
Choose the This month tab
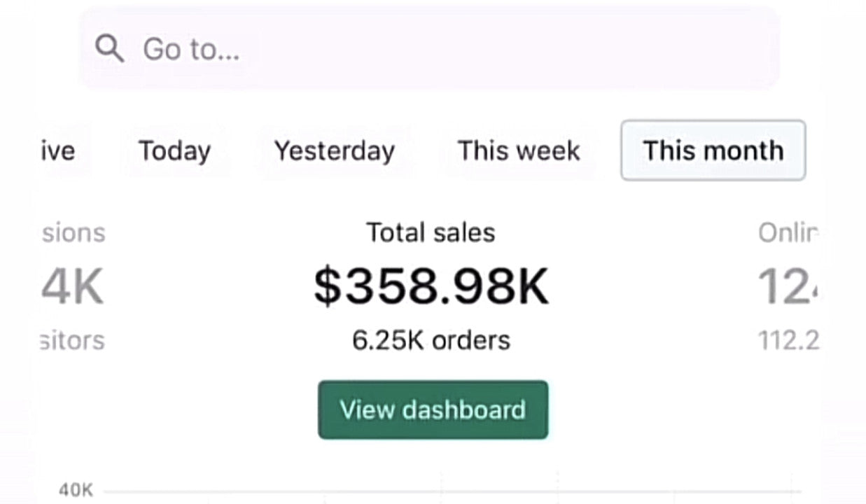coord(713,150)
